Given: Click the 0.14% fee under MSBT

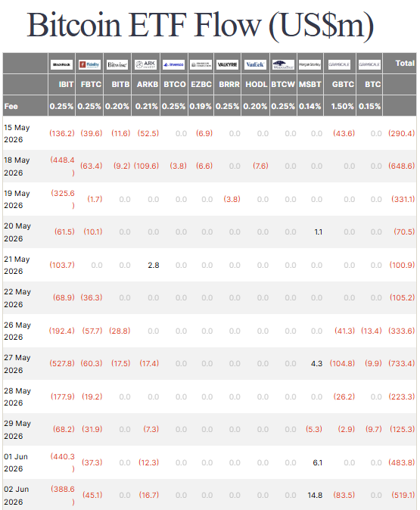Looking at the screenshot, I should [310, 107].
